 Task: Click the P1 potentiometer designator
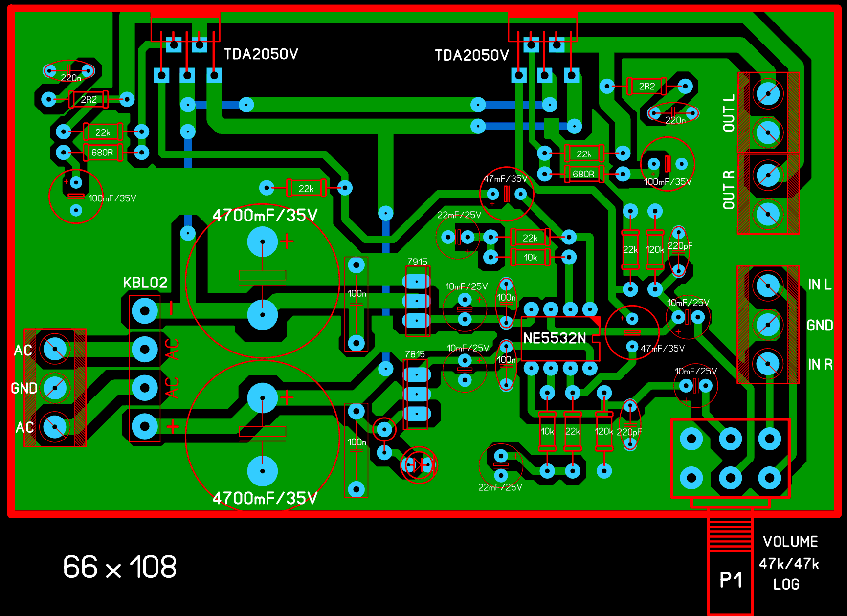(x=731, y=580)
